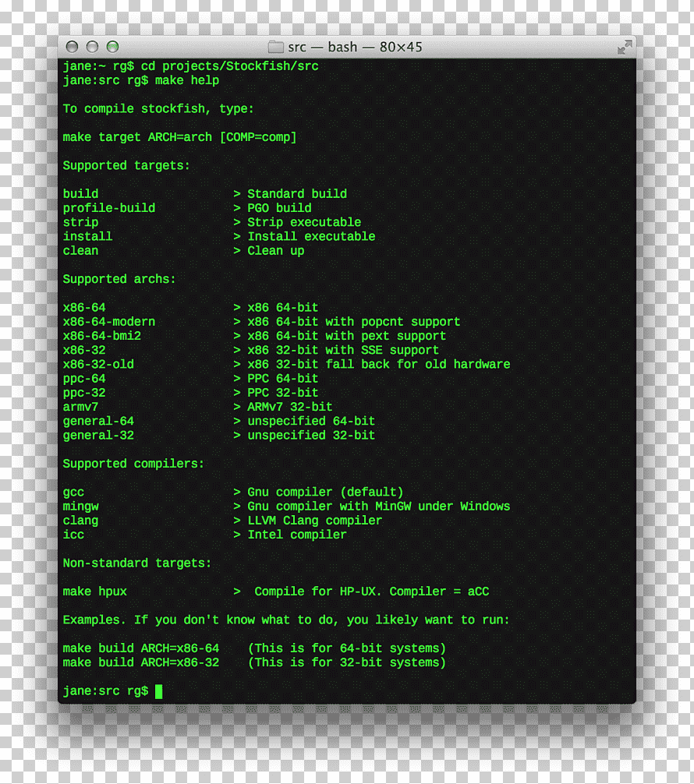
Task: Click the block cursor after the last prompt
Action: point(158,691)
